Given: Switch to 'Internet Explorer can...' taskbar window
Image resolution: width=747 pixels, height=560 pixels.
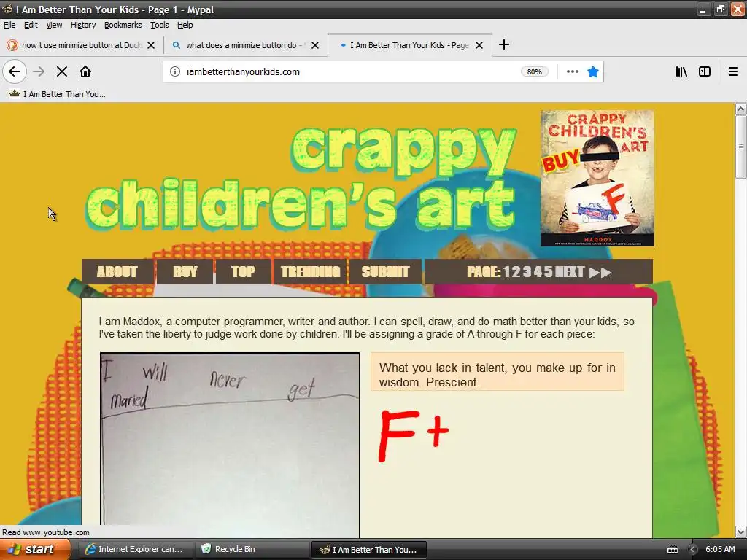Looking at the screenshot, I should pos(135,549).
